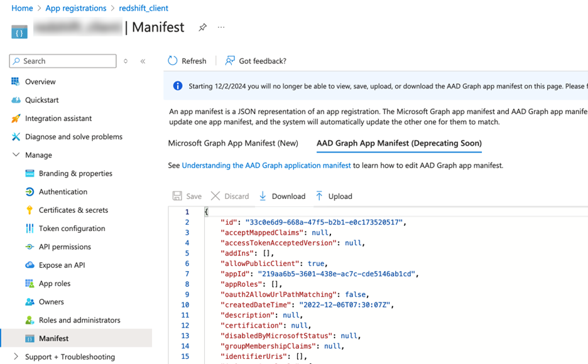
Task: Open Understanding the AAD Graph application manifest link
Action: coord(266,166)
